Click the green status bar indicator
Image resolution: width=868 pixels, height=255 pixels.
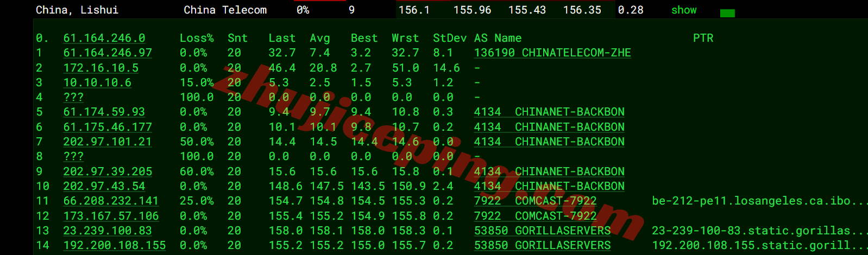pyautogui.click(x=727, y=13)
